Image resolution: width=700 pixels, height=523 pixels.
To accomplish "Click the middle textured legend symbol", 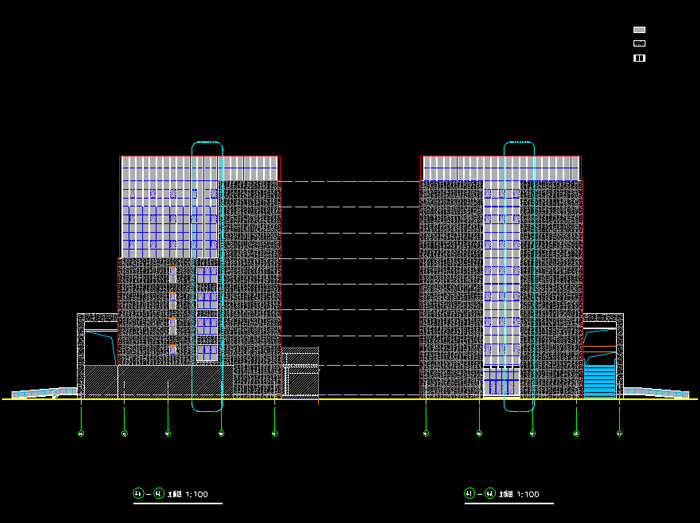I will point(639,44).
